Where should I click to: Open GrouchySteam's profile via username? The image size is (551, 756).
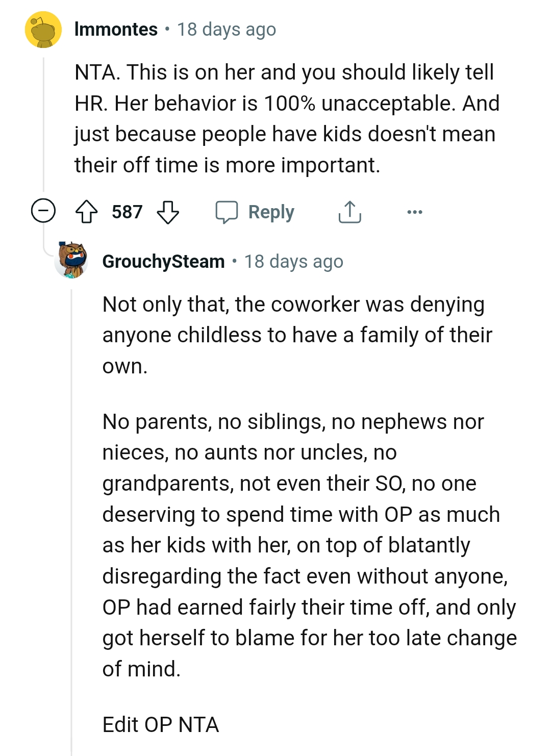(162, 261)
